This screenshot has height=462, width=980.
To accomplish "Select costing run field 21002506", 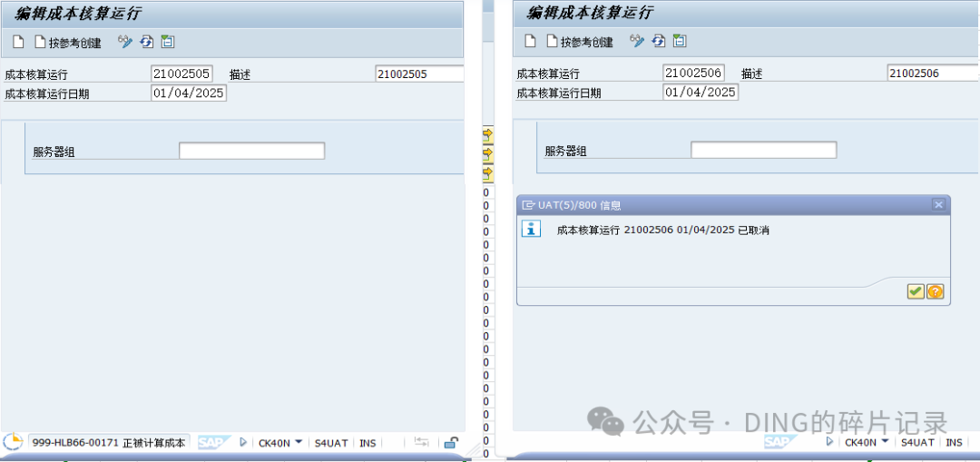I will (694, 74).
